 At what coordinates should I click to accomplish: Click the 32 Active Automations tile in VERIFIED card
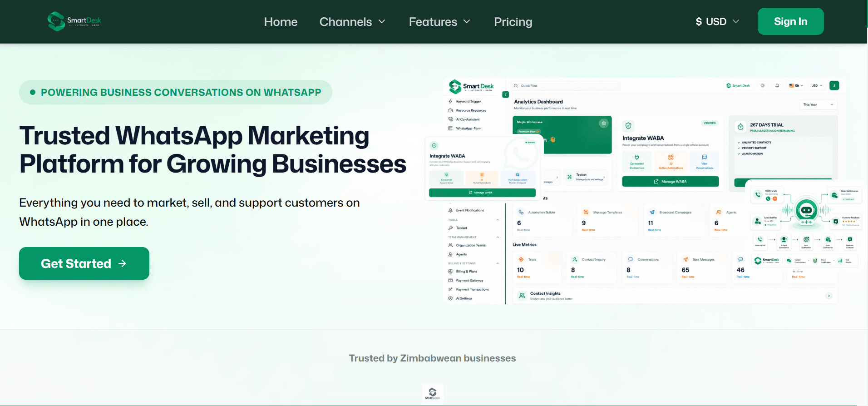click(x=671, y=161)
